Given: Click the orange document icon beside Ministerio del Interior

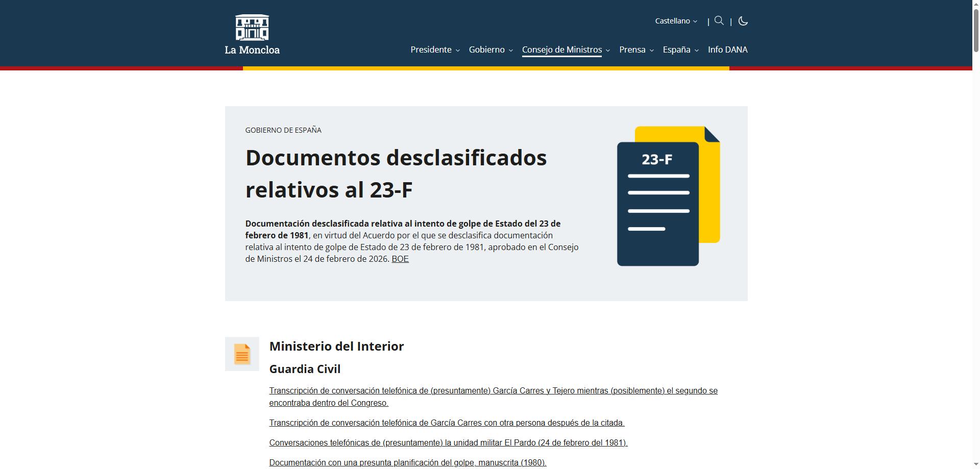Looking at the screenshot, I should 242,354.
